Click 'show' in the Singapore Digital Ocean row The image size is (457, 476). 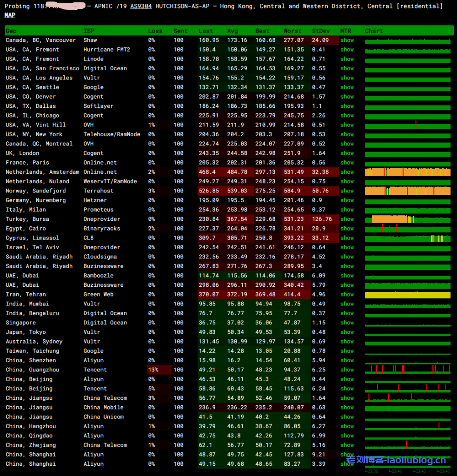[347, 323]
